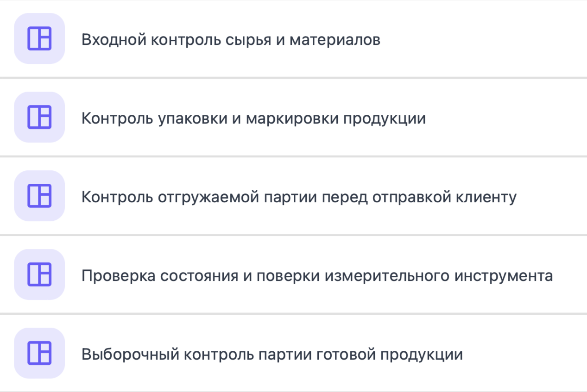Select the icon for Контроль отгружаемой партии

(x=39, y=196)
